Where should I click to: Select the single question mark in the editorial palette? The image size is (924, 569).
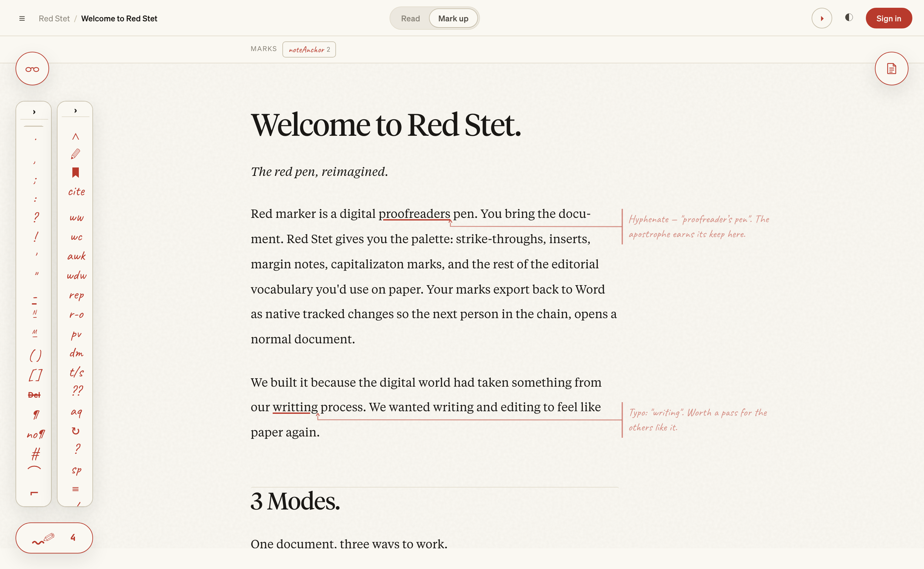(77, 449)
